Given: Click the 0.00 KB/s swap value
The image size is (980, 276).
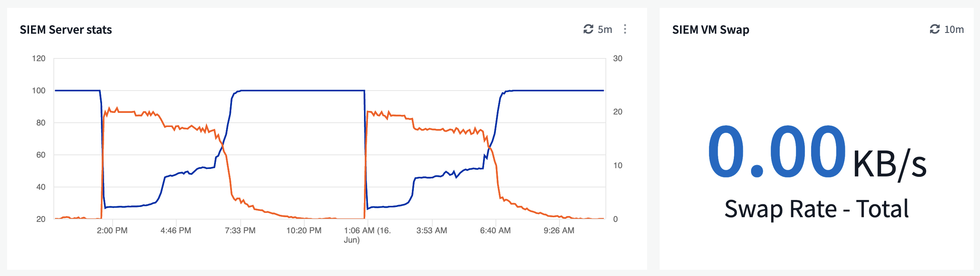Looking at the screenshot, I should click(817, 153).
